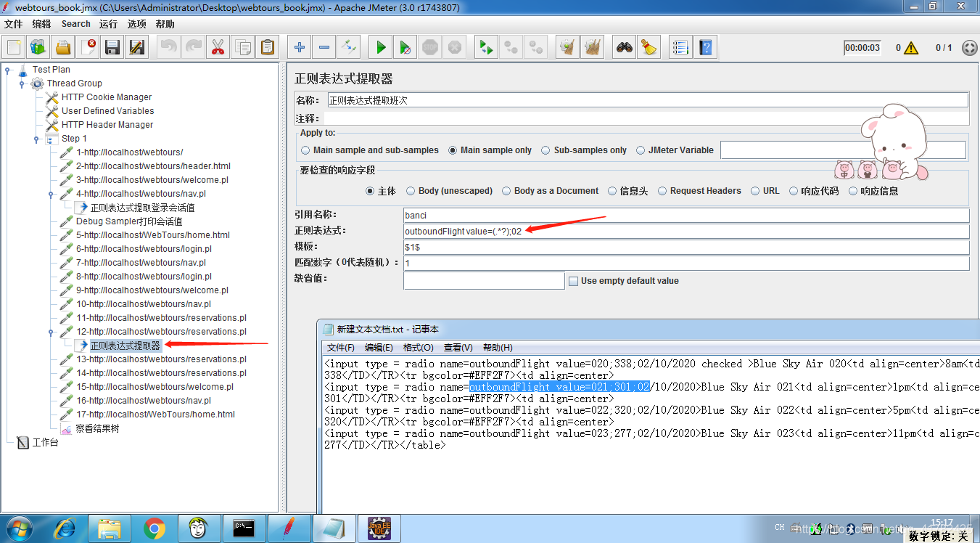Click the Reset Search yellow broom icon

pyautogui.click(x=649, y=48)
